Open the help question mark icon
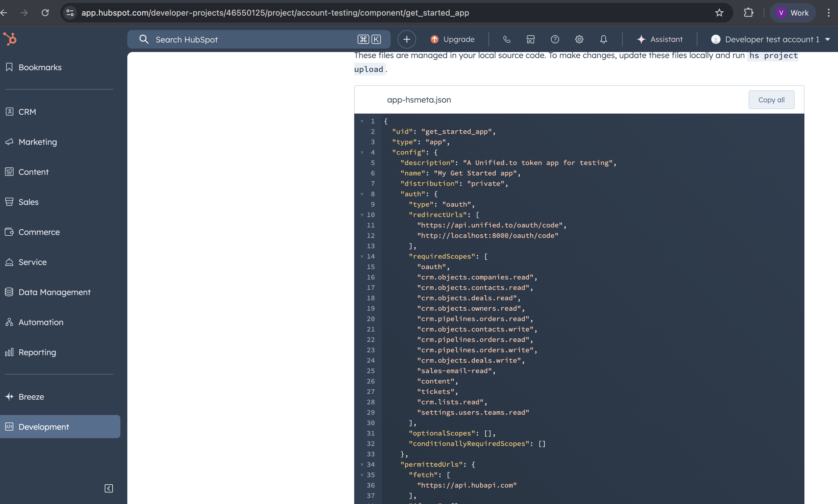Image resolution: width=838 pixels, height=504 pixels. pos(555,39)
